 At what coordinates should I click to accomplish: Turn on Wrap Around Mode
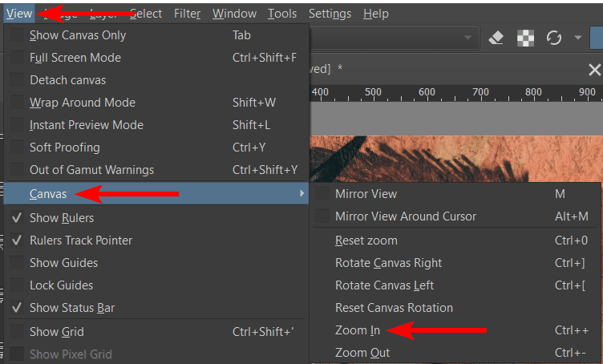click(82, 103)
